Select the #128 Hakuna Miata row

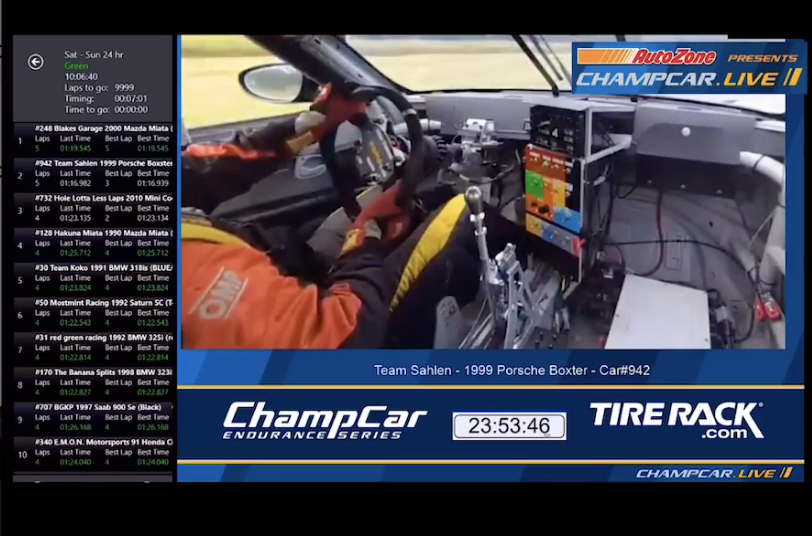(x=93, y=244)
